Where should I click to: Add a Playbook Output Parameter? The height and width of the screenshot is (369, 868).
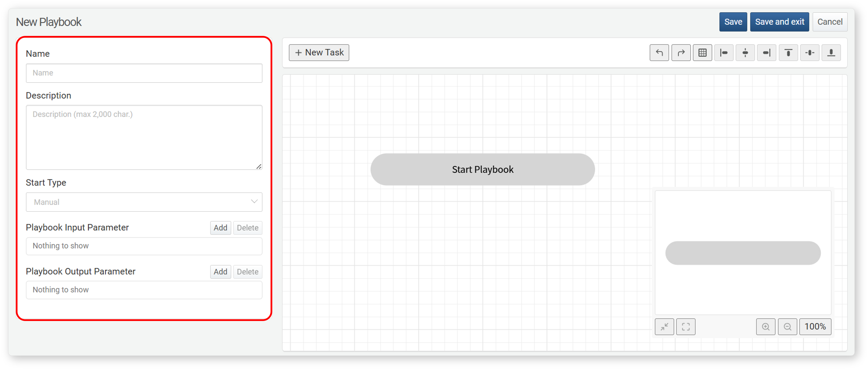220,272
